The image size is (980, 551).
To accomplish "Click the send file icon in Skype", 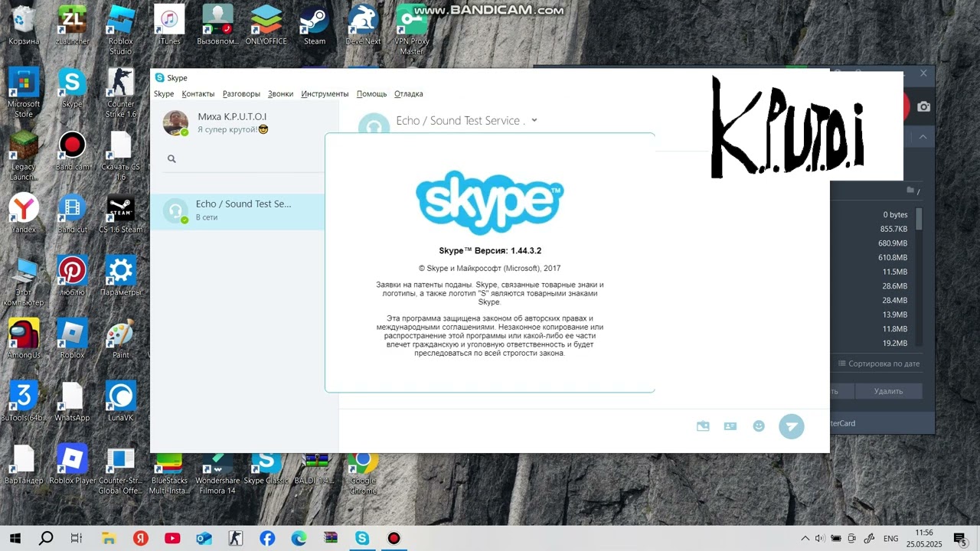I will pos(703,426).
